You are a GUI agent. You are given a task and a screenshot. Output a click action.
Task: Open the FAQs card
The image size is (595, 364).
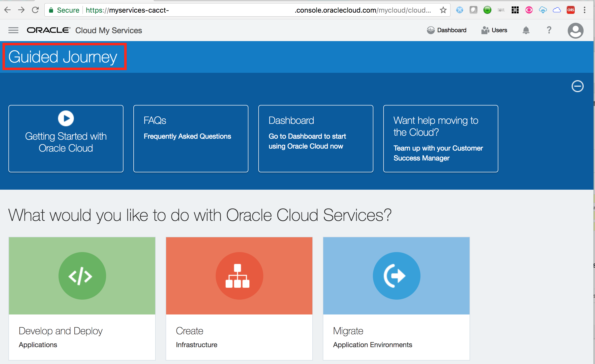tap(191, 139)
